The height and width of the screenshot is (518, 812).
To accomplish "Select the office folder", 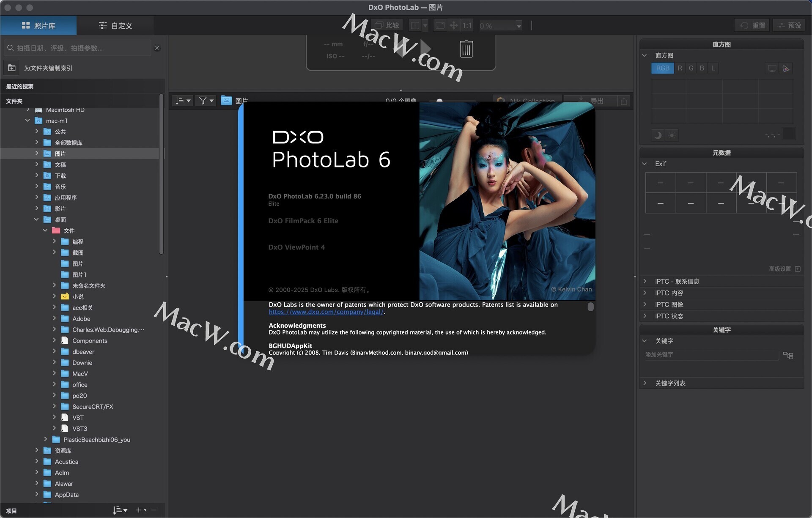I will [80, 384].
